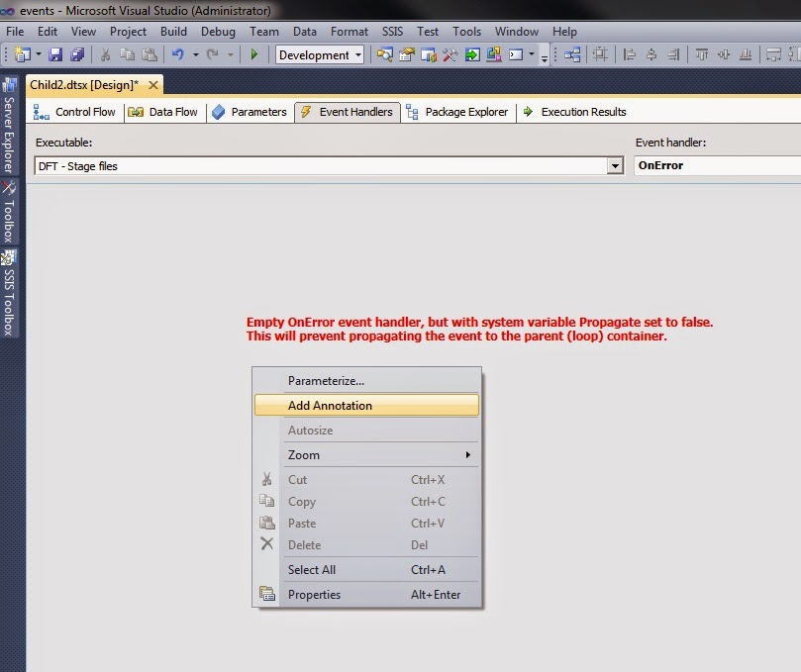Open dropdown arrow beside Command Window icon
801x672 pixels.
tap(532, 54)
